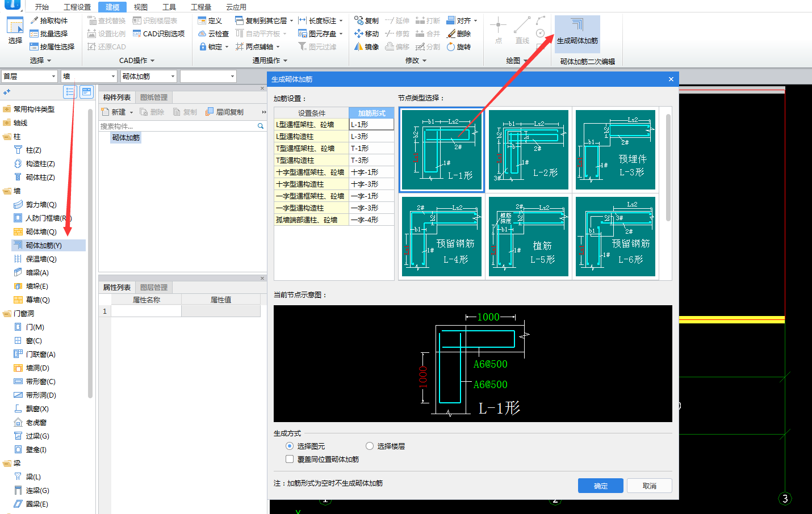Image resolution: width=812 pixels, height=514 pixels.
Task: Select the L-1形 node type thumbnail
Action: point(442,150)
